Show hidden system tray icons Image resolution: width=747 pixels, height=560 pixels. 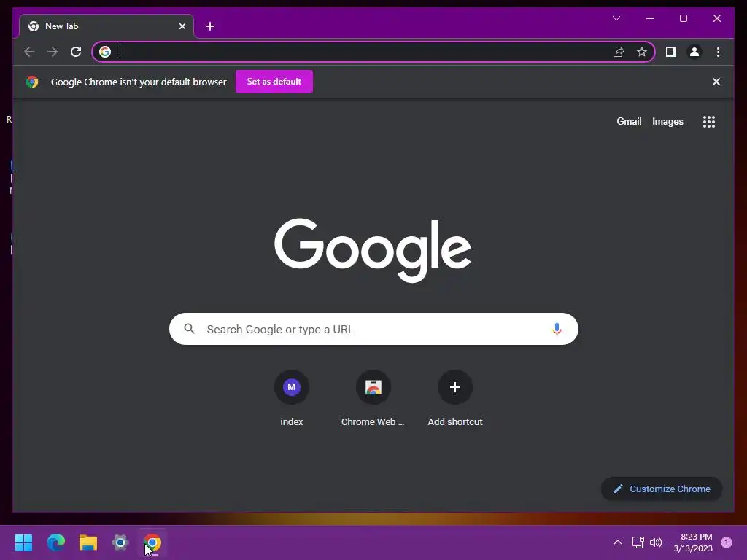[617, 542]
